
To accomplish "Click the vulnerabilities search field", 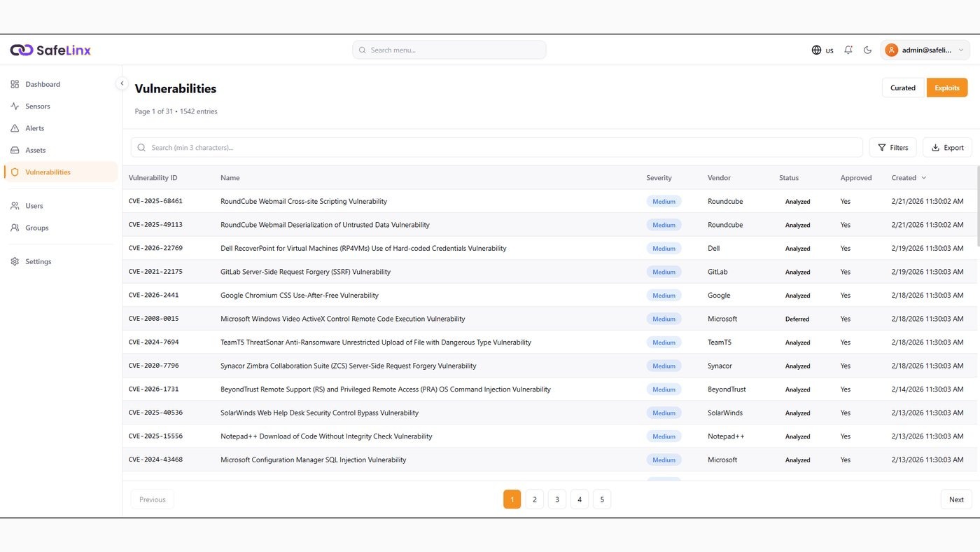I will coord(496,147).
